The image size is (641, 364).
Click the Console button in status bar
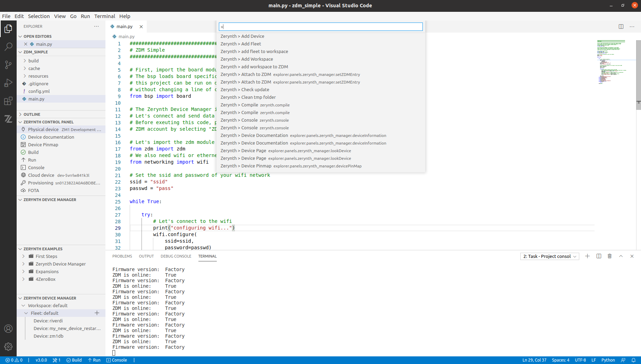pos(117,360)
